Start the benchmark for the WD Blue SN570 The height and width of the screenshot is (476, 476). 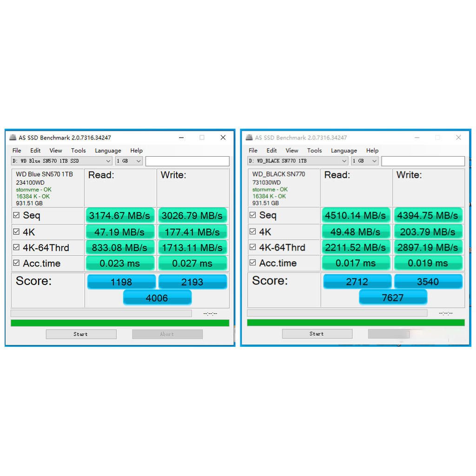(80, 334)
